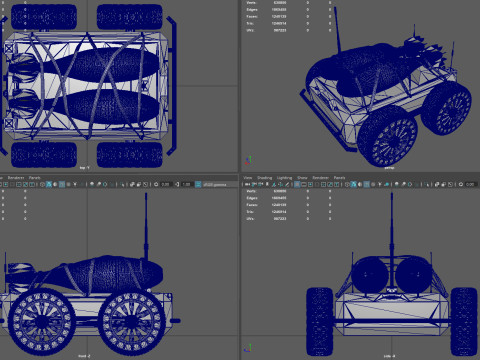Screen dimensions: 480x360
Task: Click Ambient Occlusion icon in side view panel
Action: [396, 184]
